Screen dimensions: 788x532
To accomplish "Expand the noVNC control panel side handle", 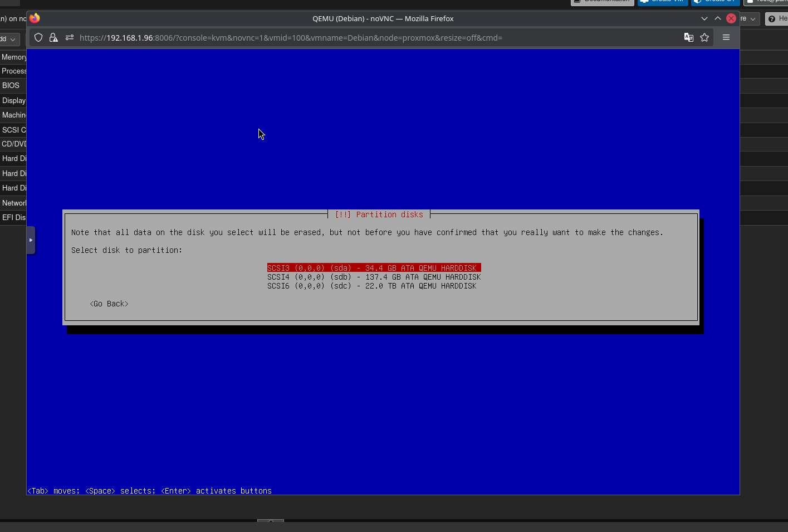I will [31, 240].
